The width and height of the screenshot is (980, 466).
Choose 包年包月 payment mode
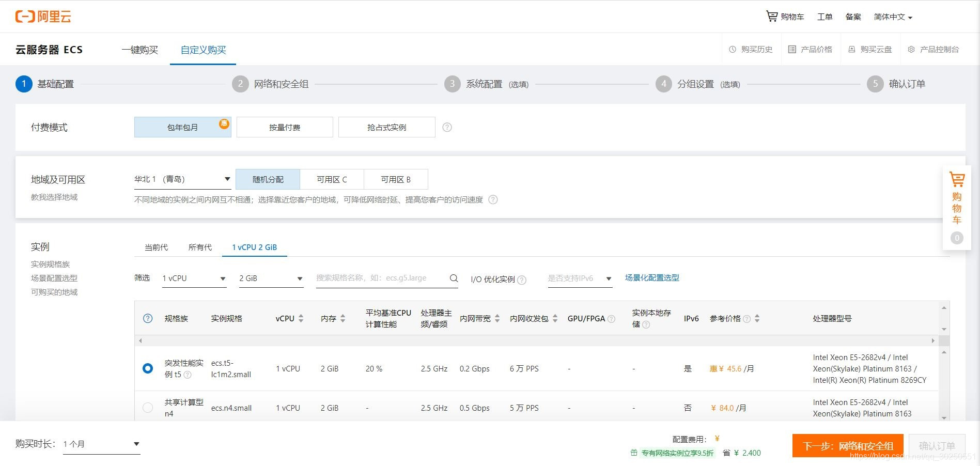coord(182,127)
